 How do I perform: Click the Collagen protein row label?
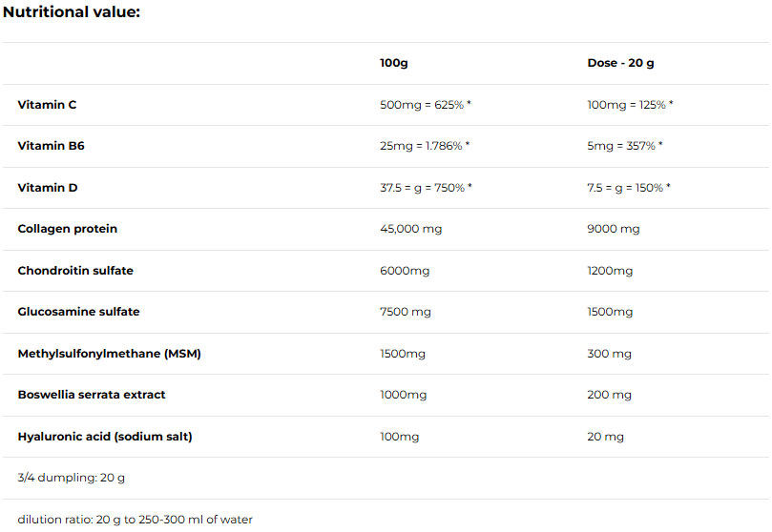coord(67,229)
